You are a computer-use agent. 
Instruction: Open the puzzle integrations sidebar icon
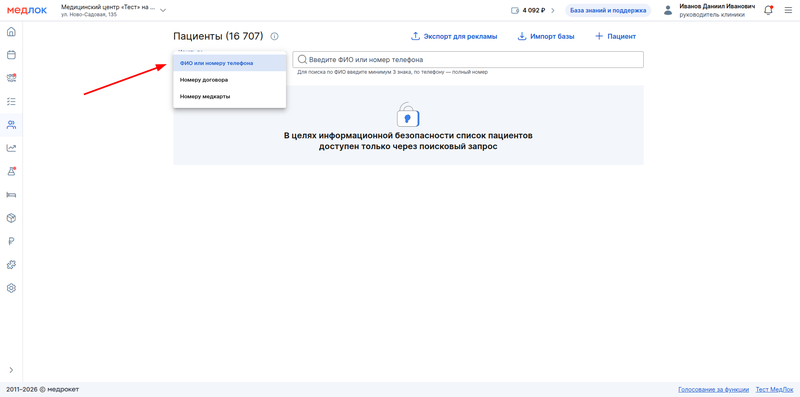[x=11, y=265]
